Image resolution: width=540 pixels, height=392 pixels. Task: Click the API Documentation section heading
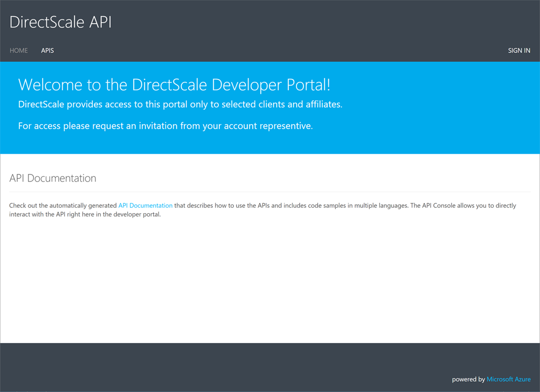click(x=53, y=178)
